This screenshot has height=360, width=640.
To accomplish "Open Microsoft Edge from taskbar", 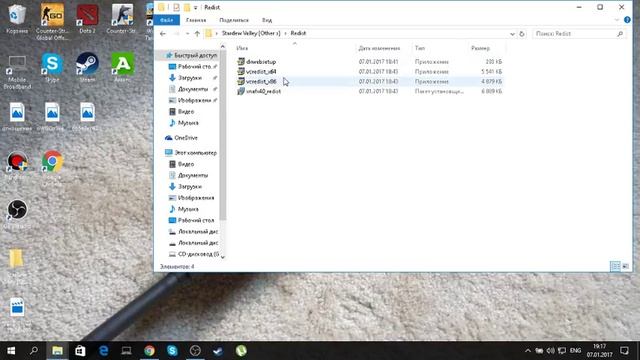I will click(103, 351).
